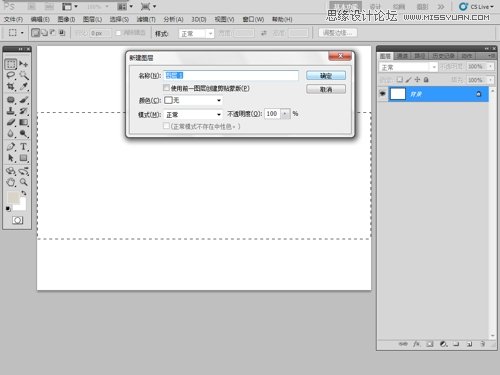The image size is (500, 375).
Task: Click the add layer mask icon
Action: point(430,344)
